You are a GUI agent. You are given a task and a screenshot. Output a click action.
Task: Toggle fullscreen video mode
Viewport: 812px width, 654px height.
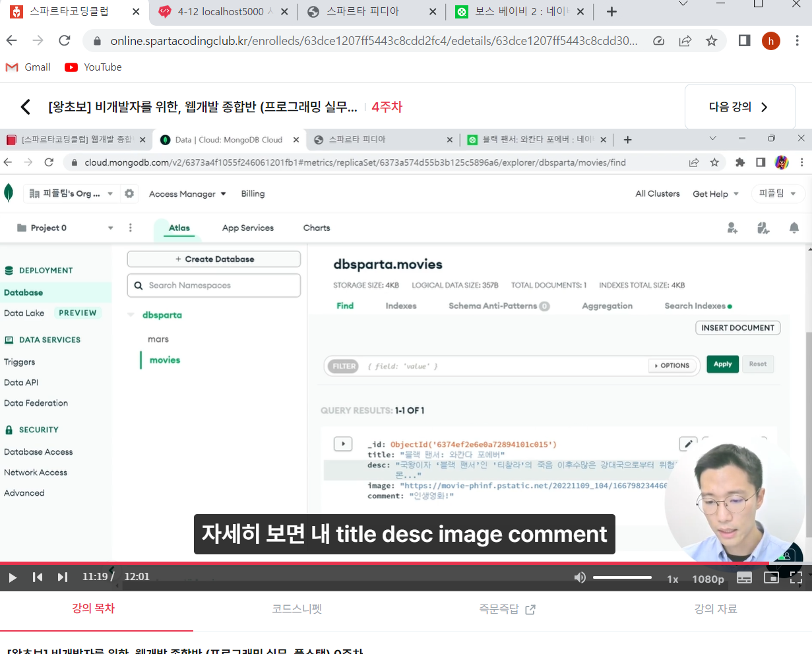click(796, 578)
